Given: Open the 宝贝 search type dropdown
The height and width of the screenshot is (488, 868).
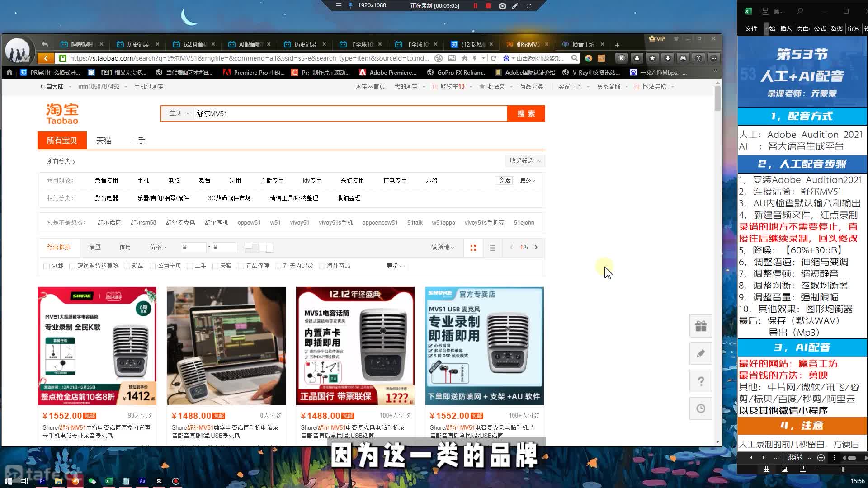Looking at the screenshot, I should pyautogui.click(x=179, y=113).
